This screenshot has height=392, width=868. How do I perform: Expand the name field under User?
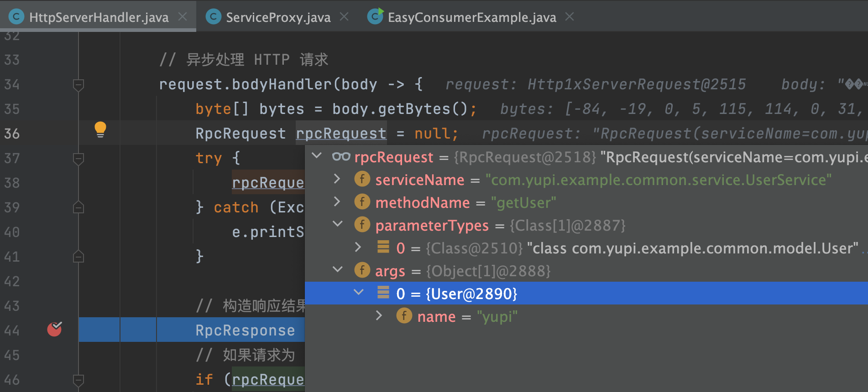379,315
